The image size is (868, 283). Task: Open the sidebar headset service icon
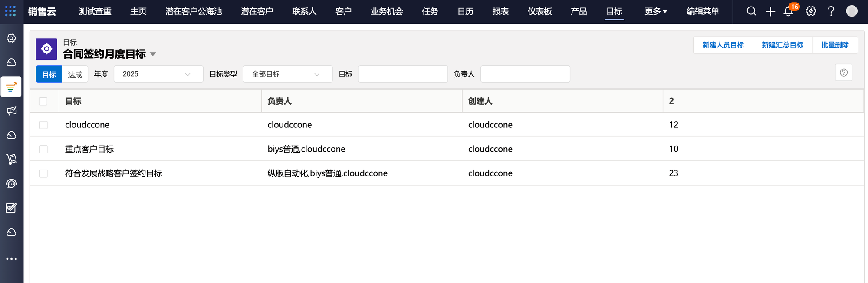point(12,183)
